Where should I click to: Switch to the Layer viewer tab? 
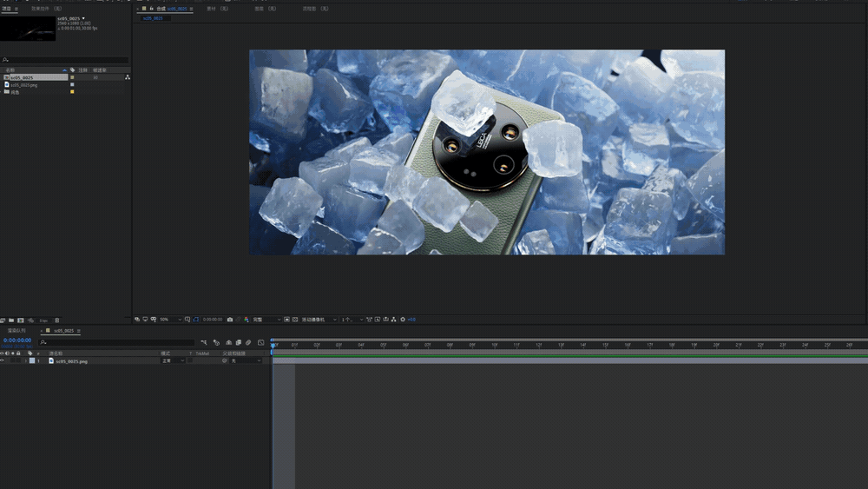[x=265, y=9]
